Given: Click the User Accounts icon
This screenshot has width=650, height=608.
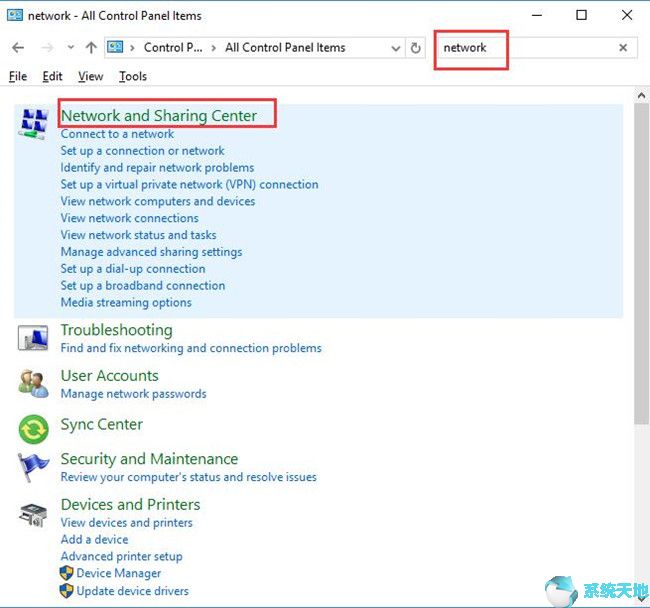Looking at the screenshot, I should [33, 384].
